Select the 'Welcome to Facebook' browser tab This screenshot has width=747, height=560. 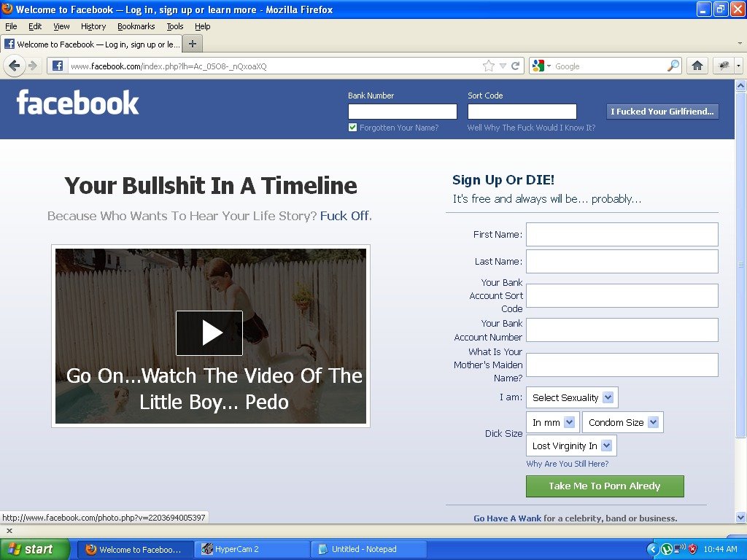pyautogui.click(x=91, y=44)
